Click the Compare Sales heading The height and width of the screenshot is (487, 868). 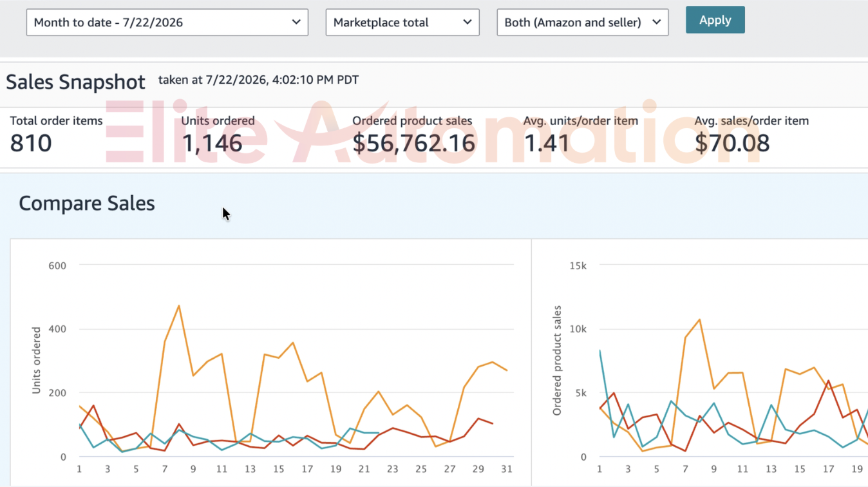[x=87, y=204]
